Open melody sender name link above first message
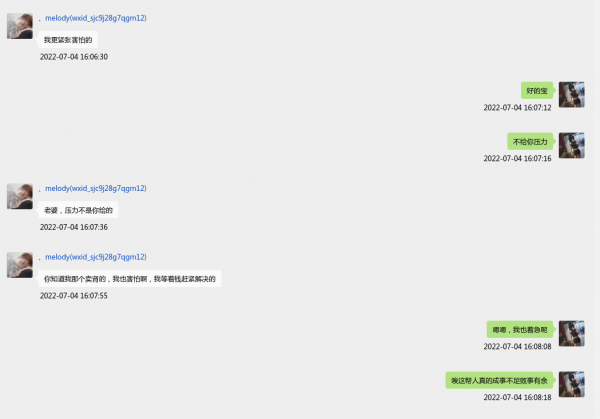This screenshot has width=600, height=419. [96, 18]
